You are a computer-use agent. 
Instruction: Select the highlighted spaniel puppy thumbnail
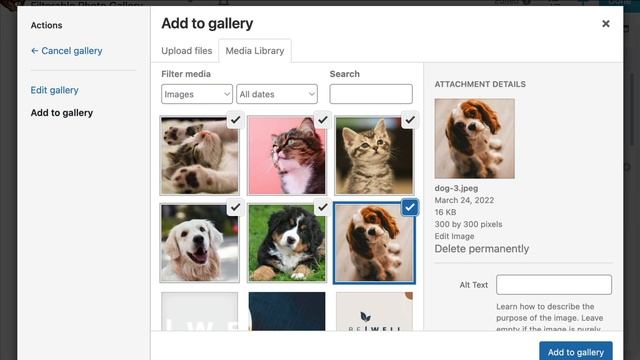pos(374,243)
